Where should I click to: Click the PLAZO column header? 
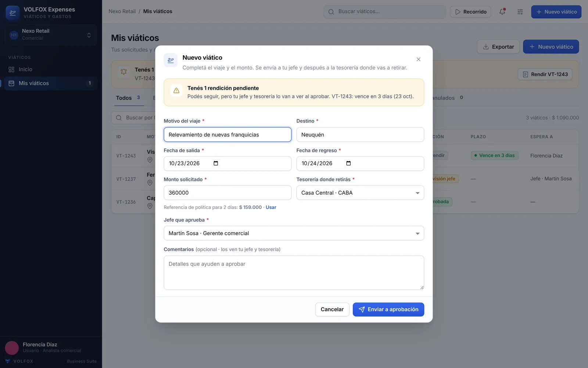478,137
